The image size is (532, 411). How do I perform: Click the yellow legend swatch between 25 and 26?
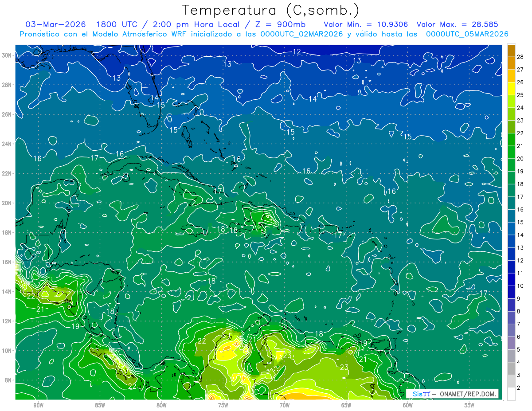click(511, 88)
